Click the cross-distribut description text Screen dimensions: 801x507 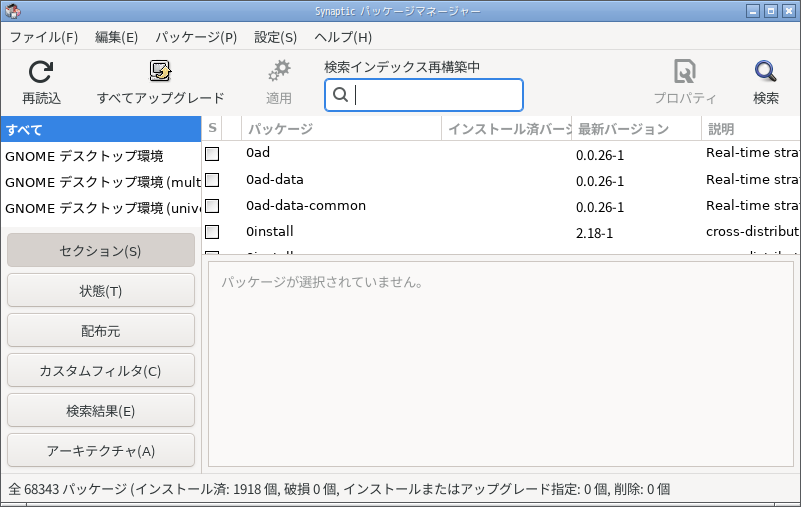point(752,232)
